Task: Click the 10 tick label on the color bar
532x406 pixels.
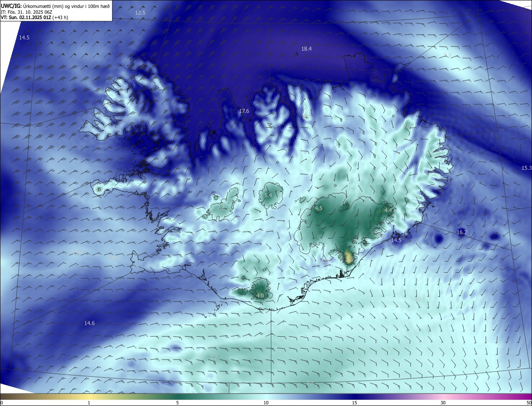Action: click(x=266, y=403)
